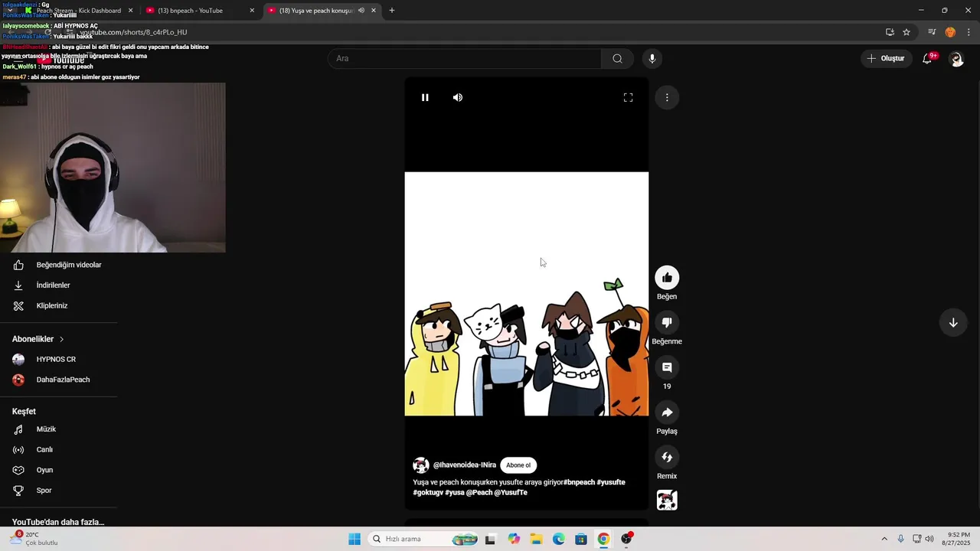Viewport: 980px width, 551px height.
Task: Pause the playing Short
Action: point(425,97)
